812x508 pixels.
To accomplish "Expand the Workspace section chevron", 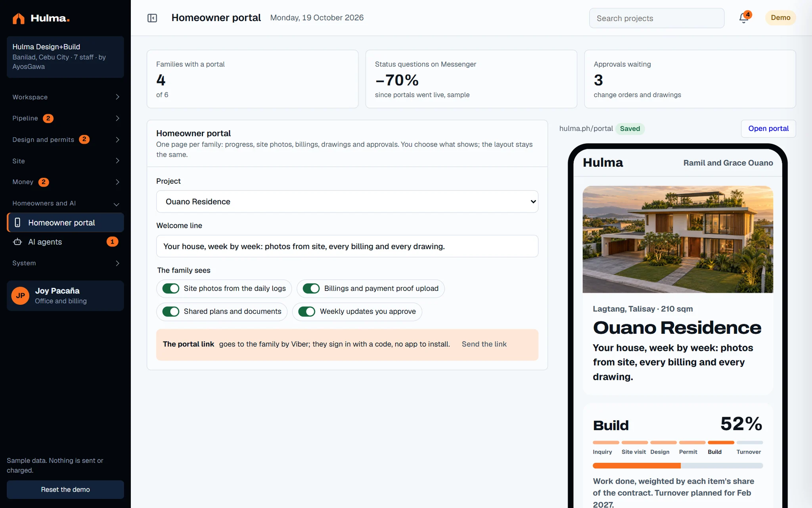I will coord(117,97).
